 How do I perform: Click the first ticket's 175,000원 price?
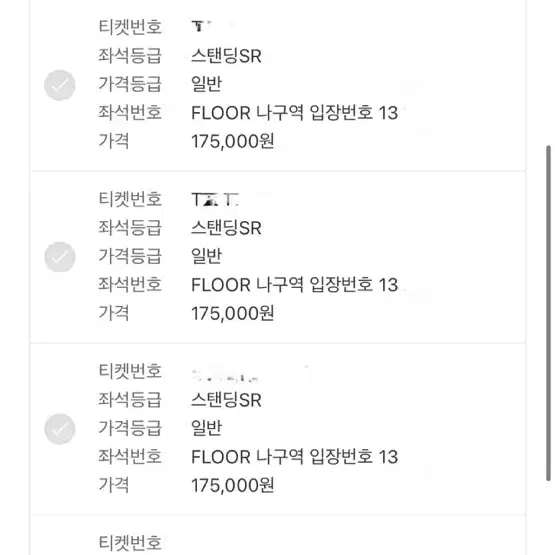point(233,142)
